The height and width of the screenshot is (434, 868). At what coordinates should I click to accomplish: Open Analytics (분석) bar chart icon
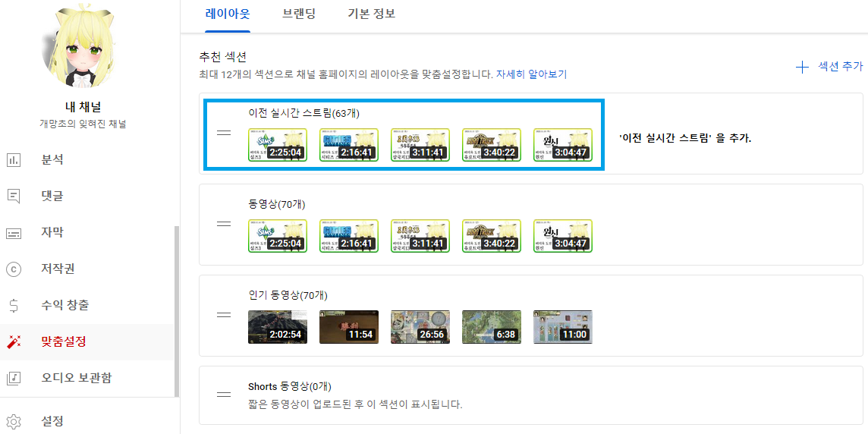point(14,160)
